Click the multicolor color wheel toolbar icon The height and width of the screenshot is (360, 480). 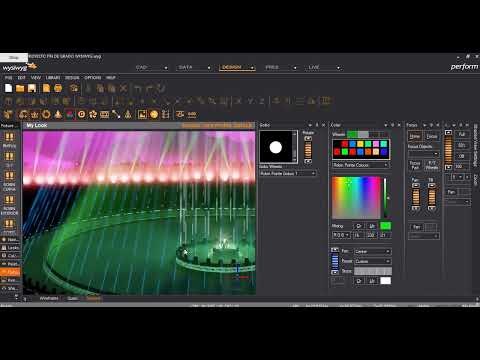click(x=69, y=115)
